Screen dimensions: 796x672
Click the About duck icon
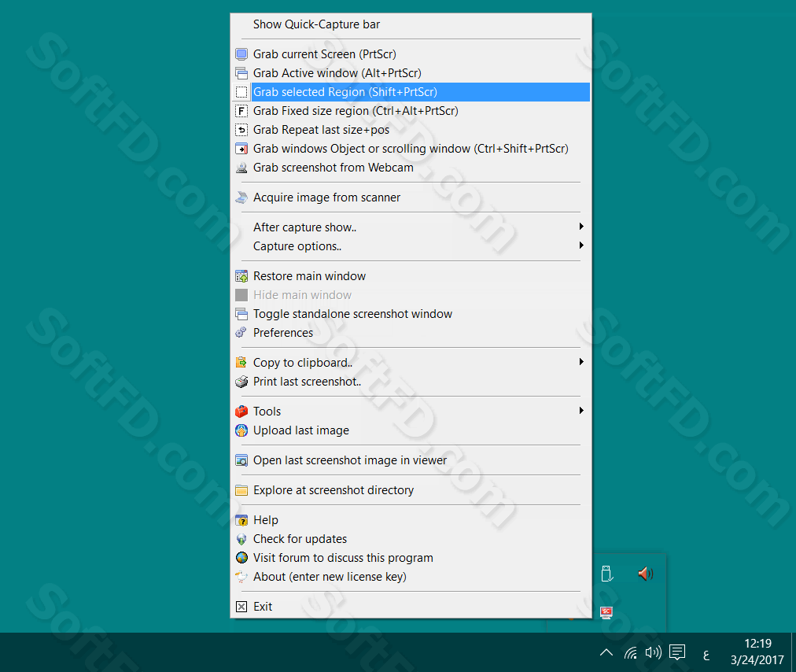point(241,577)
